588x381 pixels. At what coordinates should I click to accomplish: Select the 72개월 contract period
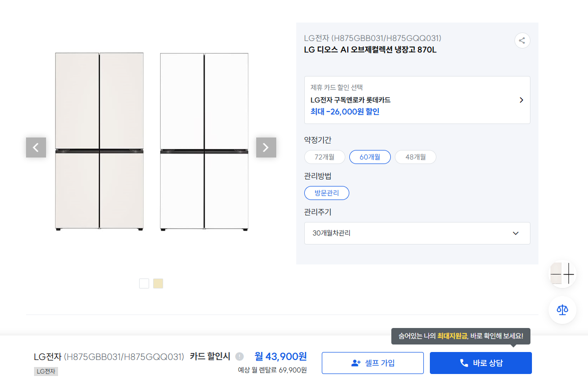point(325,157)
